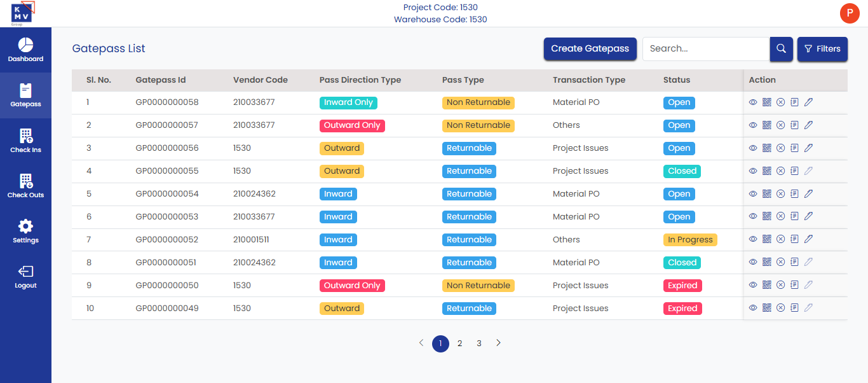Image resolution: width=868 pixels, height=383 pixels.
Task: Click the view eye icon for GP0000000058
Action: [753, 102]
